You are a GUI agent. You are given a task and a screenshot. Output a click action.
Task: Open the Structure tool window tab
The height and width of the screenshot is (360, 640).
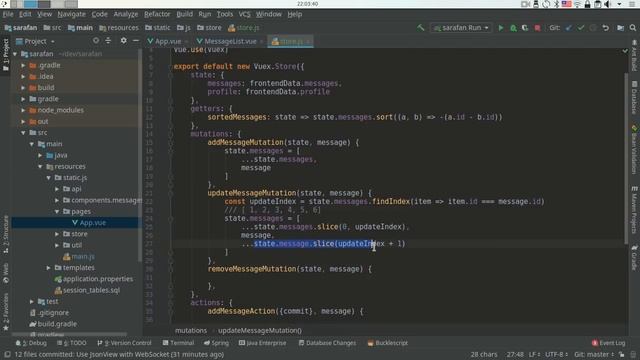point(5,235)
